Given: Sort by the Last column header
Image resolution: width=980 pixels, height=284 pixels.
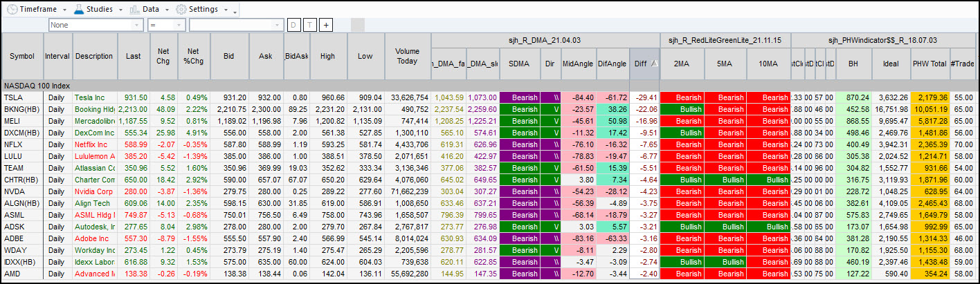Looking at the screenshot, I should [x=132, y=56].
